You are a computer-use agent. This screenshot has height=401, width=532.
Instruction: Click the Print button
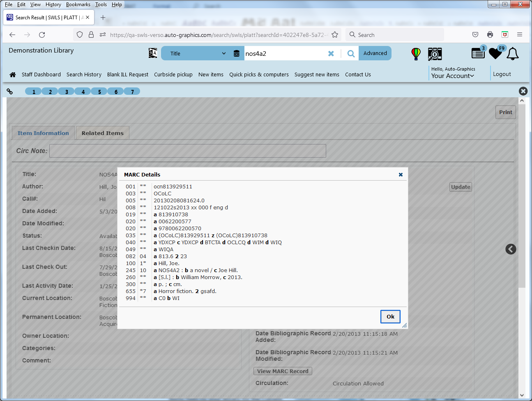coord(505,112)
